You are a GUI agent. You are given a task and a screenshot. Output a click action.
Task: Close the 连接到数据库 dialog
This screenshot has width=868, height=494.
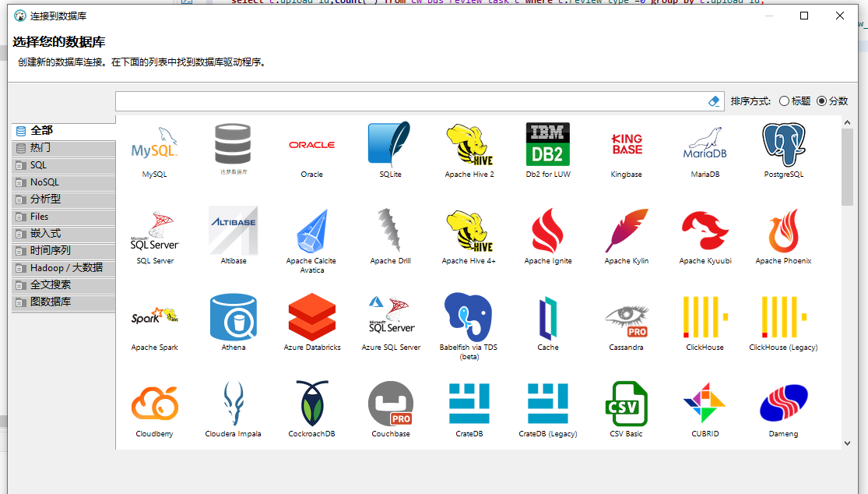click(840, 16)
